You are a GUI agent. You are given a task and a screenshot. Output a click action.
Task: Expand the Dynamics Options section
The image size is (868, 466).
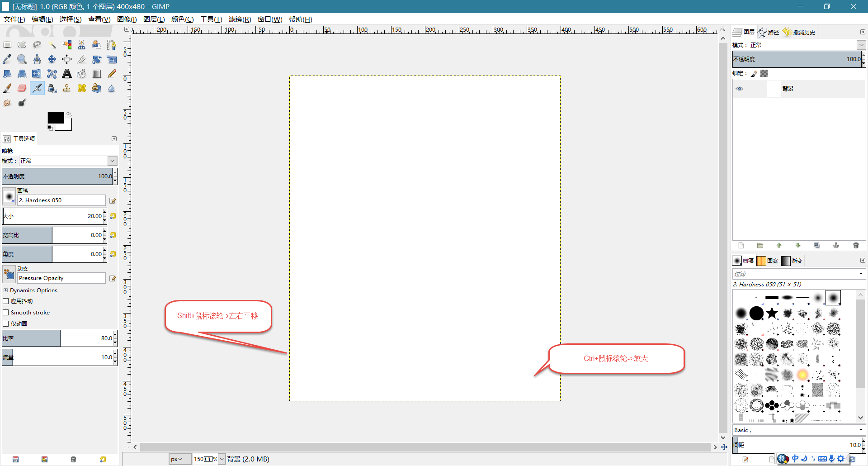click(x=5, y=290)
